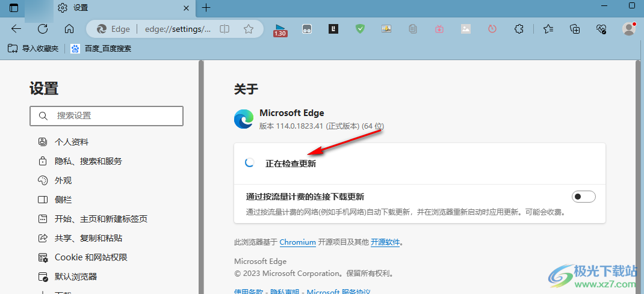644x294 pixels.
Task: Open the Favorites list icon
Action: [548, 29]
